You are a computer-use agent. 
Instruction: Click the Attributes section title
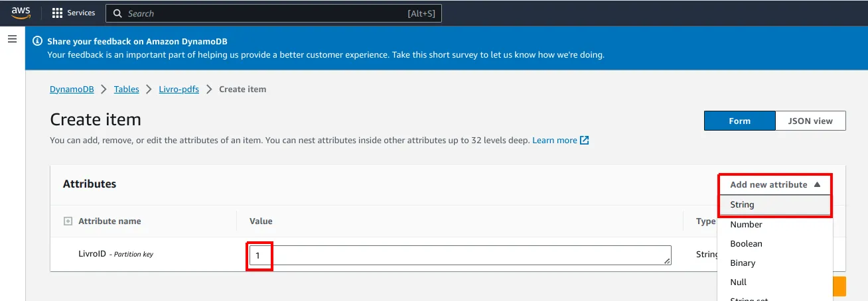pos(90,184)
